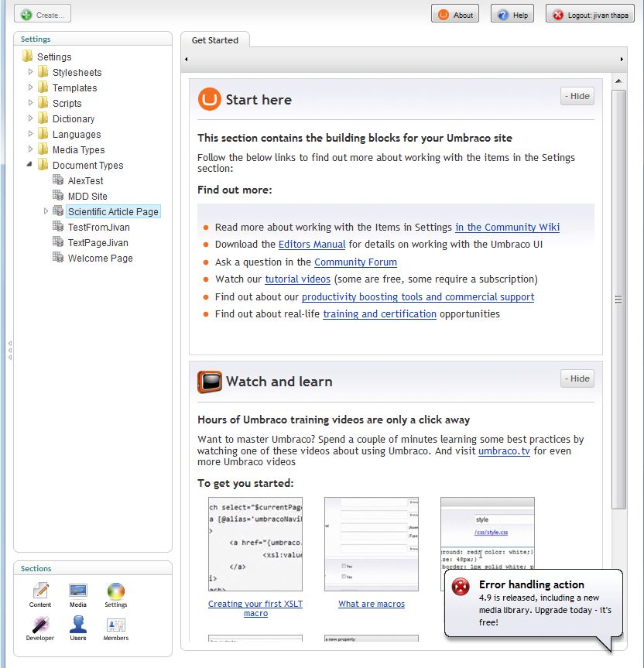Open the tutorial videos link
Image resolution: width=644 pixels, height=668 pixels.
point(298,279)
